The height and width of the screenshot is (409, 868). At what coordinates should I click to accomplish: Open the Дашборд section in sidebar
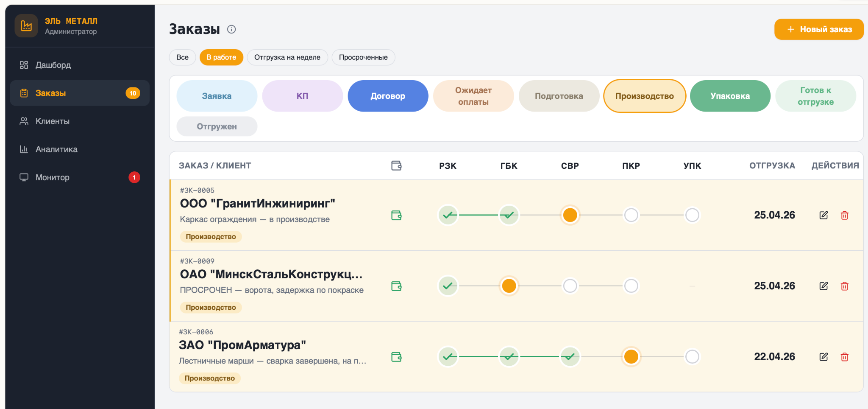click(80, 65)
